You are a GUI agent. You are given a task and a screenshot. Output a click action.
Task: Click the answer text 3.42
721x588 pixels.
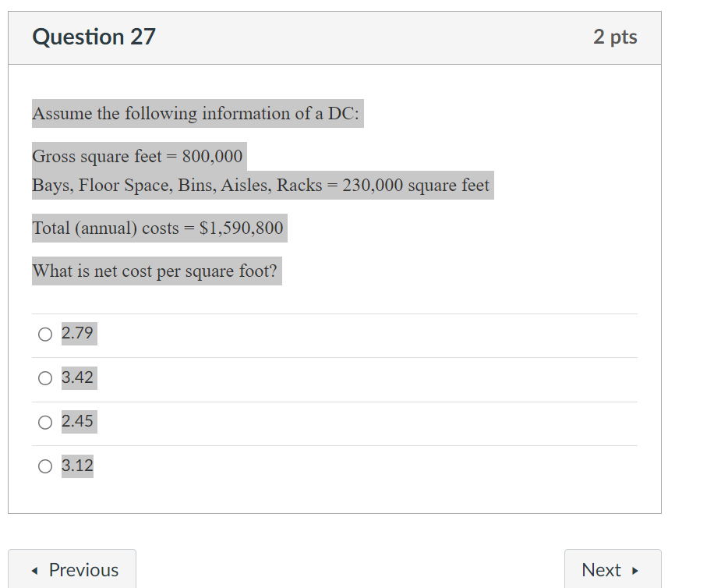pos(79,377)
